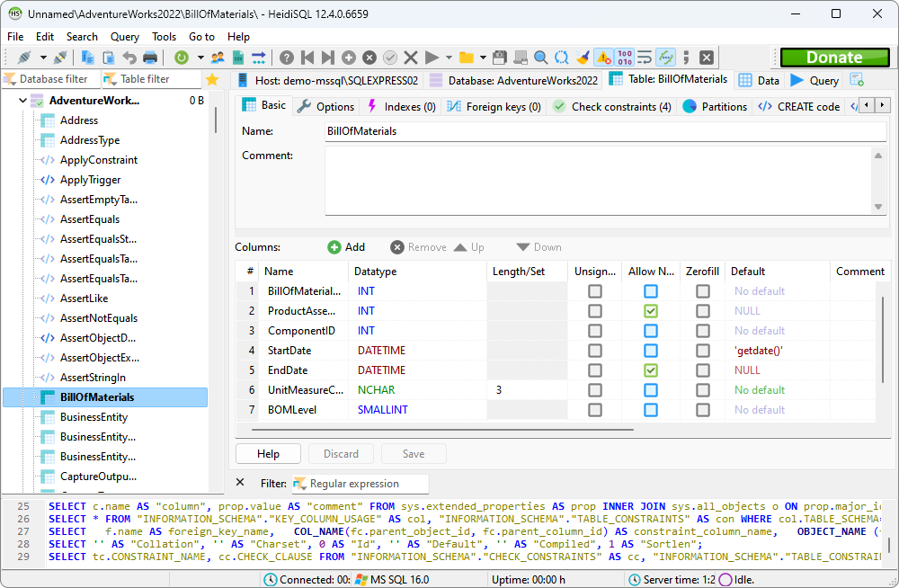
Task: Click the broom clear icon
Action: [583, 58]
